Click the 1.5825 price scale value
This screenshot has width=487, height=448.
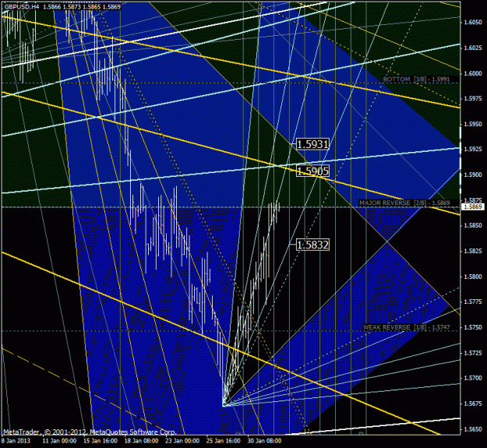473,251
